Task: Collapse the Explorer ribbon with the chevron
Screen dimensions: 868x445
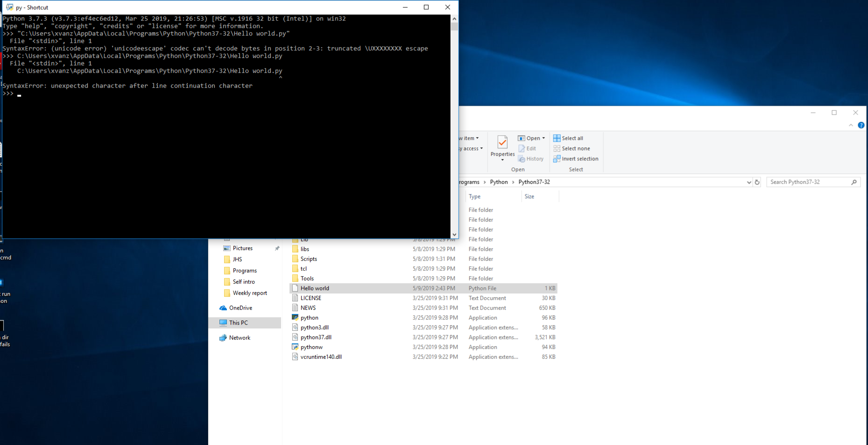Action: click(x=851, y=125)
